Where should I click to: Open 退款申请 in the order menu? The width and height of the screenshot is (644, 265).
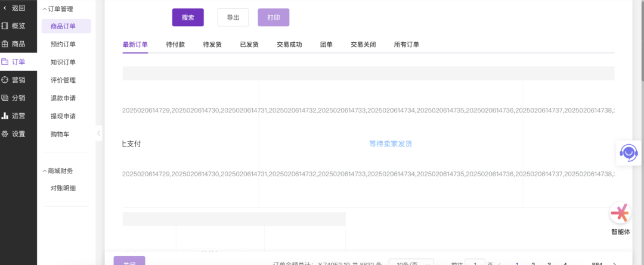point(63,98)
